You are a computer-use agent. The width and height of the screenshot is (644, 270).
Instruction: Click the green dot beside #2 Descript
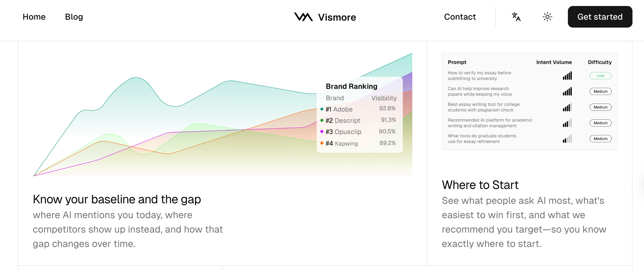click(322, 120)
